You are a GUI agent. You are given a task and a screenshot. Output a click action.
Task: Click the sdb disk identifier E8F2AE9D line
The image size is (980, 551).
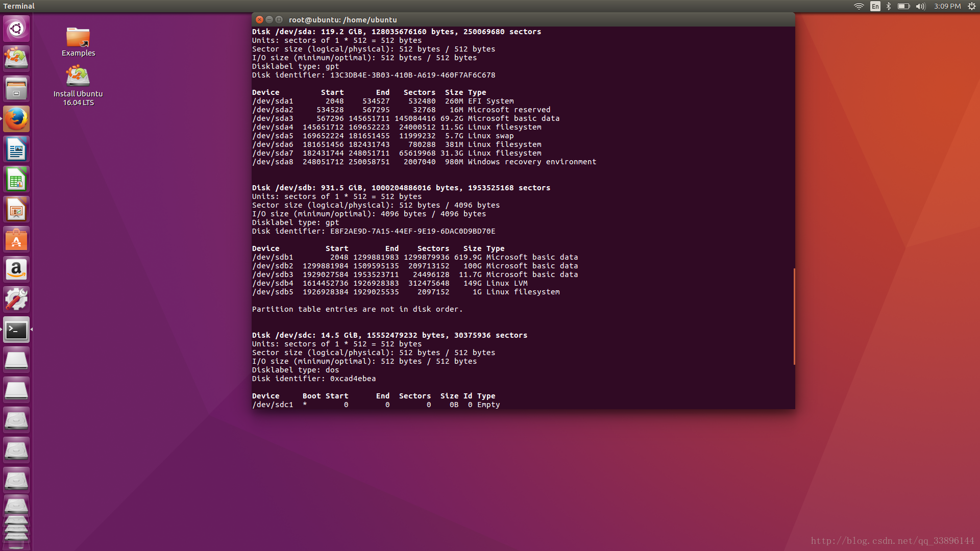[374, 231]
